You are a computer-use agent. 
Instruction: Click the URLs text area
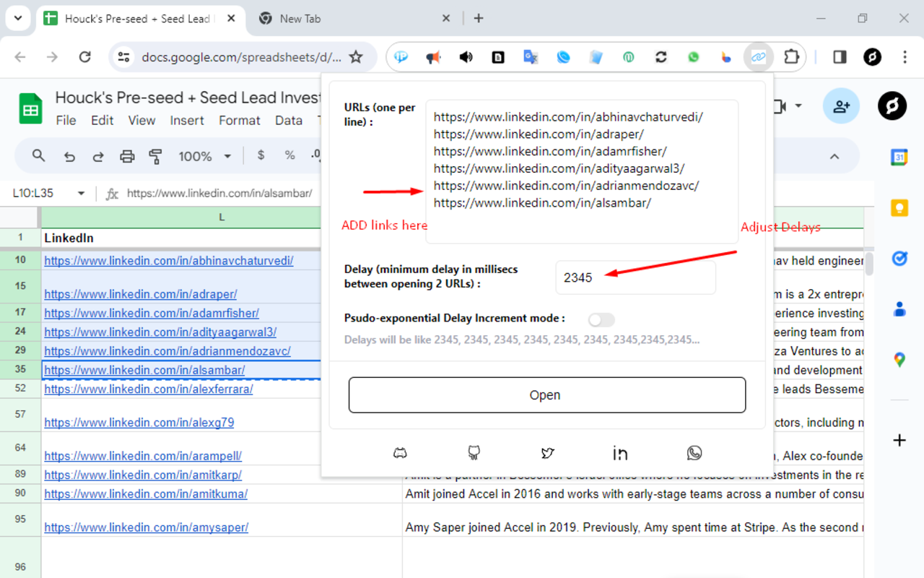[x=582, y=172]
